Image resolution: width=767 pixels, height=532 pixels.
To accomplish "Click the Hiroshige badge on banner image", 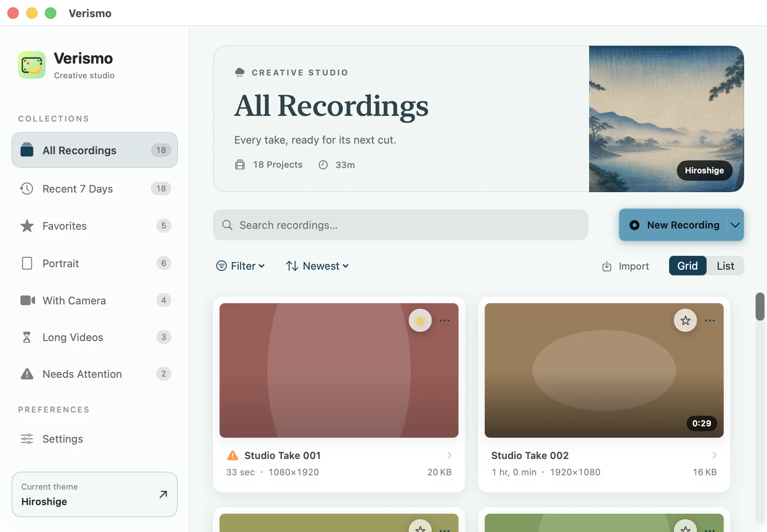I will (705, 170).
